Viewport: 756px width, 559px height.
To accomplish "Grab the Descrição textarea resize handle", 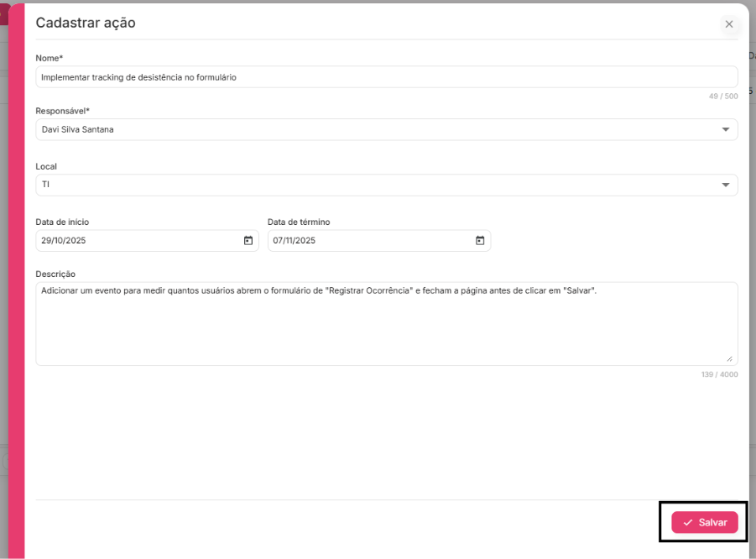I will tap(729, 358).
